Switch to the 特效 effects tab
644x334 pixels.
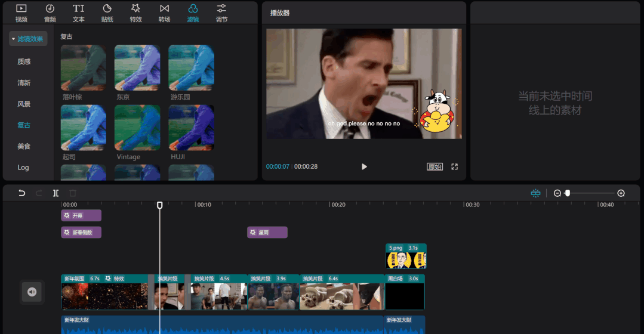point(135,13)
